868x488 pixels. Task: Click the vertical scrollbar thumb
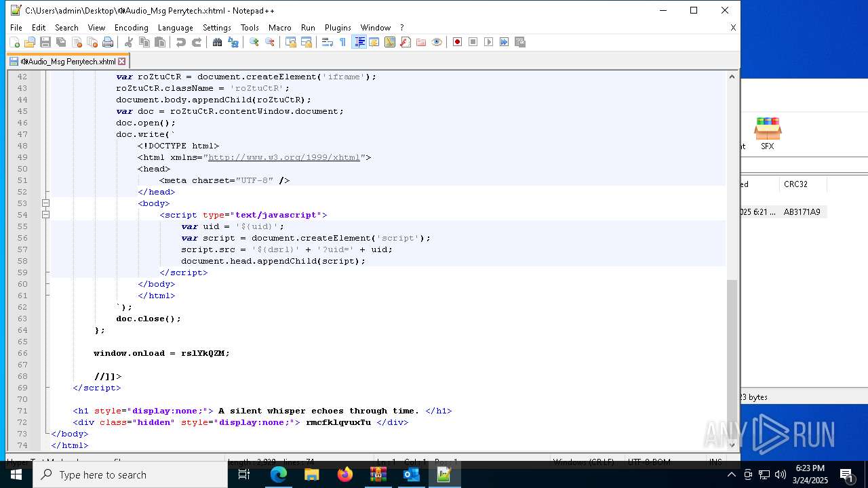(x=732, y=359)
